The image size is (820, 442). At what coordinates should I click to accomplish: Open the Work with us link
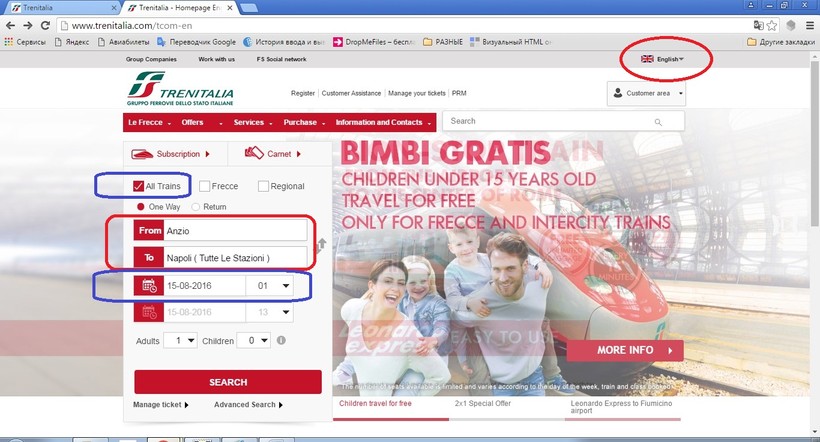[217, 59]
